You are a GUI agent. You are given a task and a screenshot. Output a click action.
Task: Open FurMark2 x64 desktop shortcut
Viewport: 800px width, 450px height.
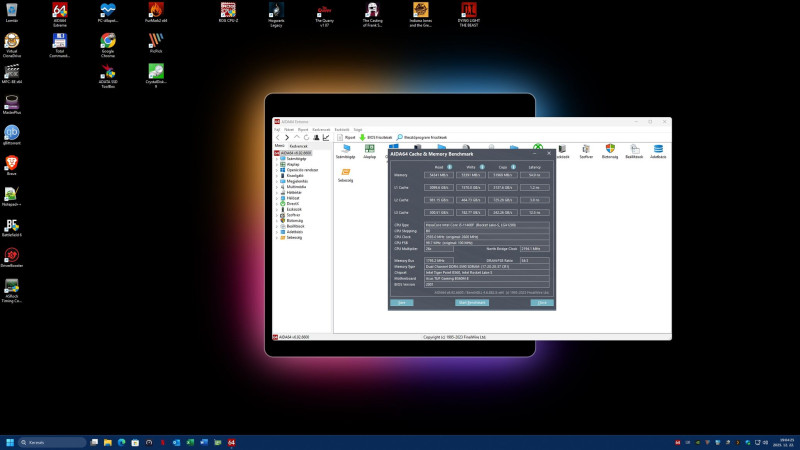[x=156, y=13]
